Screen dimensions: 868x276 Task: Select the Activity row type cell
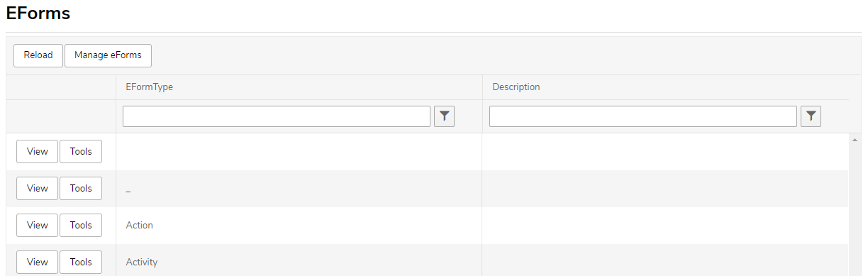[299, 260]
